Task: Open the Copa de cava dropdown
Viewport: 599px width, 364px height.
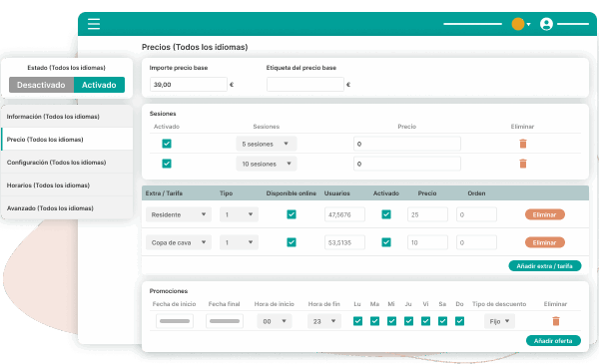Action: [179, 242]
